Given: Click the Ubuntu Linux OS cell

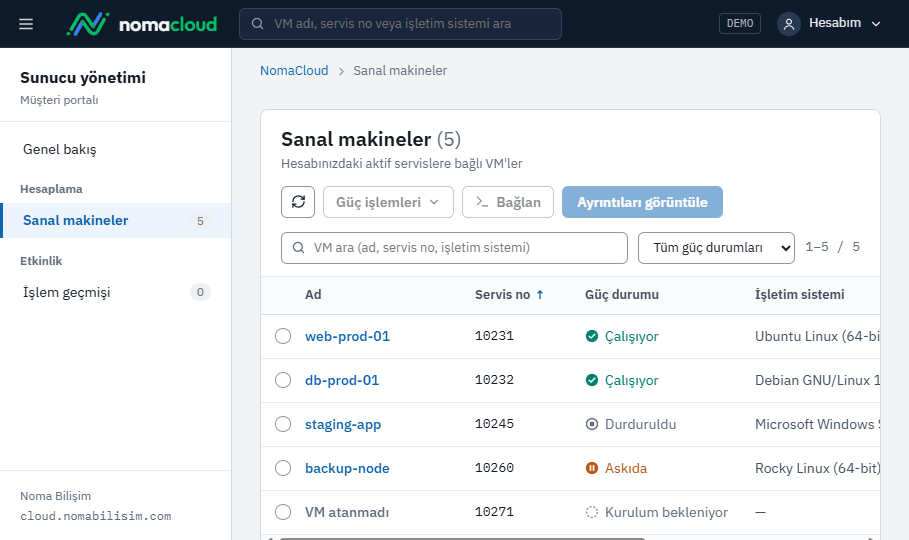Looking at the screenshot, I should coord(817,336).
